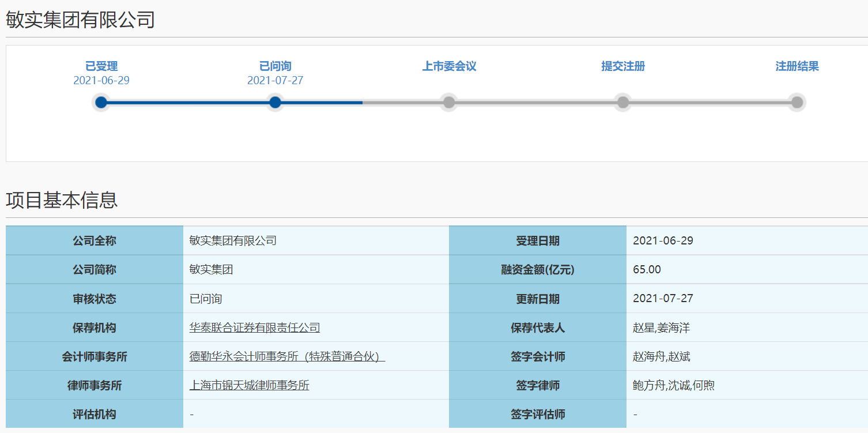Open the 提交注册 stage label

click(623, 66)
